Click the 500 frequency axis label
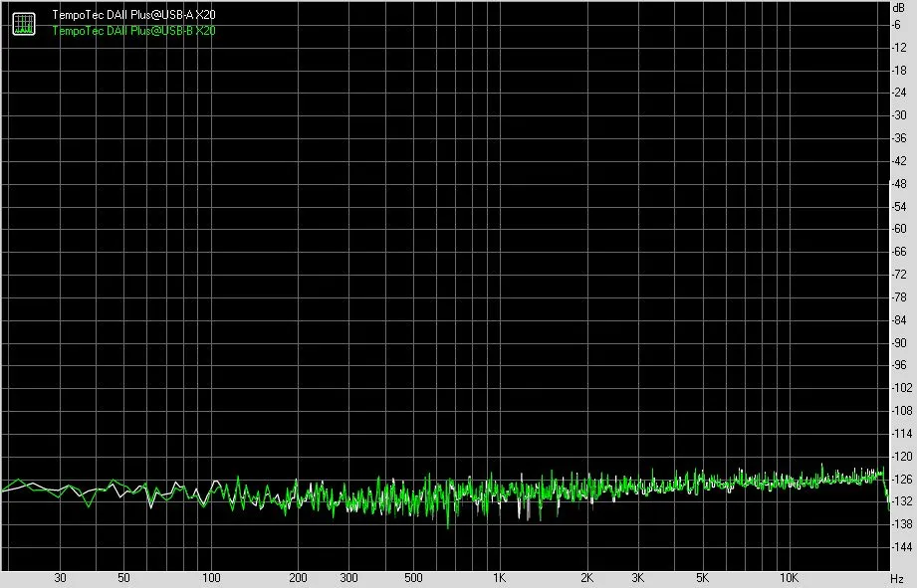The image size is (917, 588). tap(413, 578)
